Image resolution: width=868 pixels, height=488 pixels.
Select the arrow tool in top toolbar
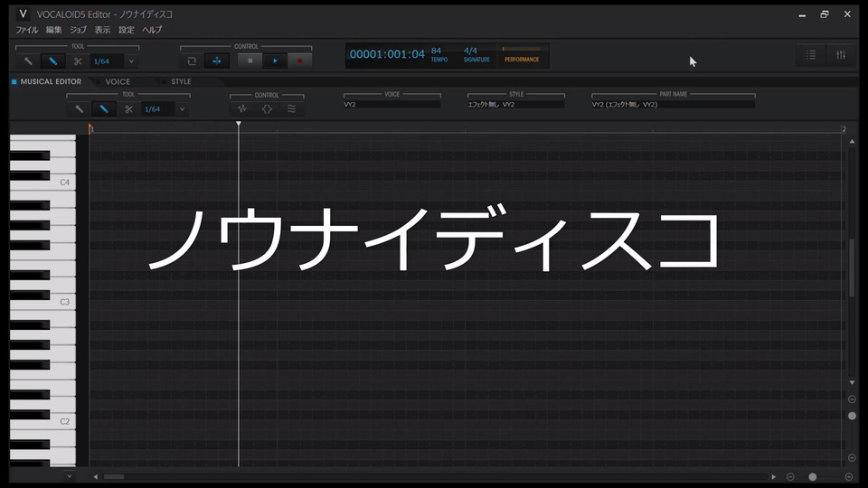click(x=28, y=61)
